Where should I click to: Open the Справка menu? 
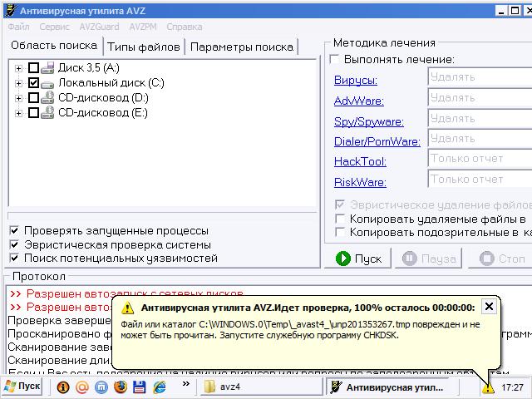click(185, 27)
